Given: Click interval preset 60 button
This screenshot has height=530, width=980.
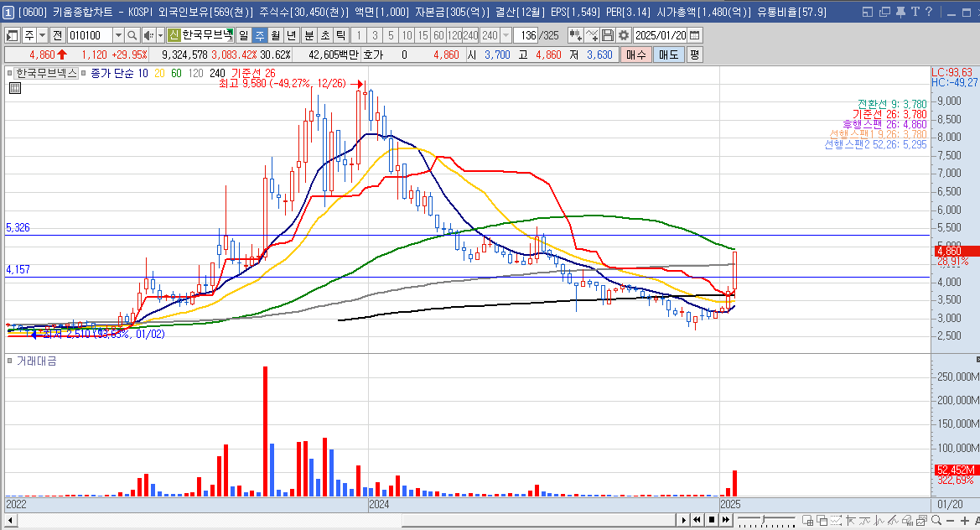Looking at the screenshot, I should pyautogui.click(x=438, y=35).
